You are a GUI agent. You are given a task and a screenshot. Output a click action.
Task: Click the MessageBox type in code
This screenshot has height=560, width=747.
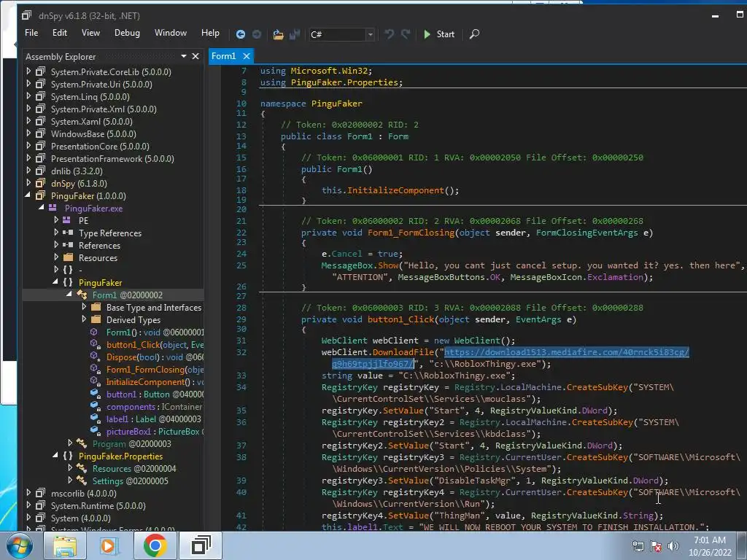click(x=347, y=265)
